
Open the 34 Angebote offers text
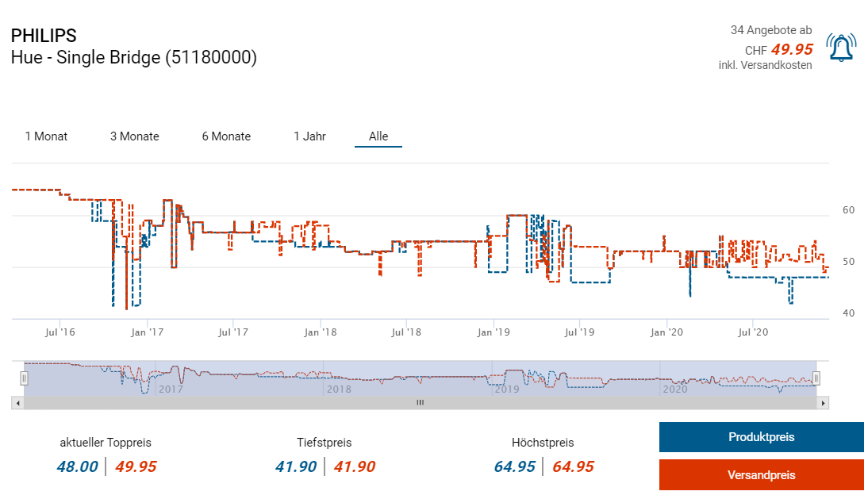770,30
